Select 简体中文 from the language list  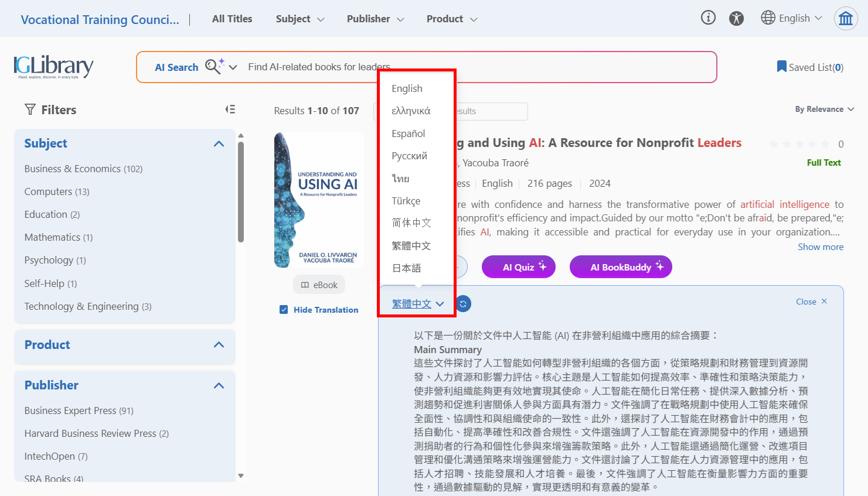click(x=411, y=223)
